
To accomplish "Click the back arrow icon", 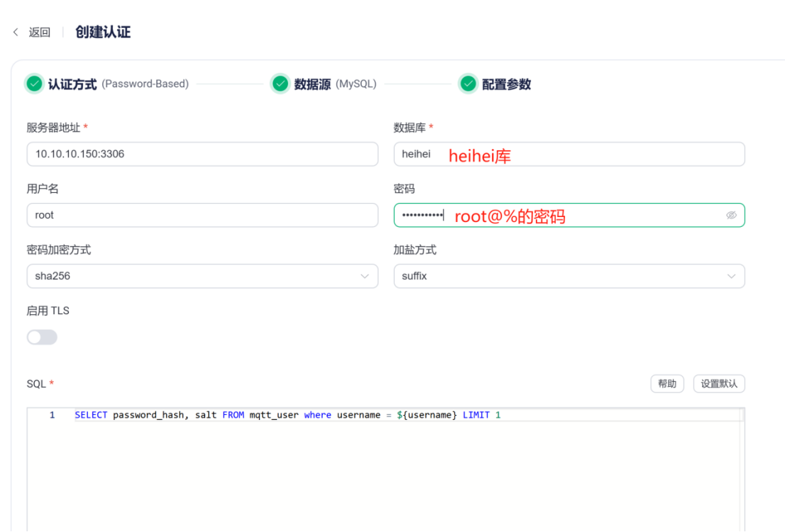I will tap(16, 32).
